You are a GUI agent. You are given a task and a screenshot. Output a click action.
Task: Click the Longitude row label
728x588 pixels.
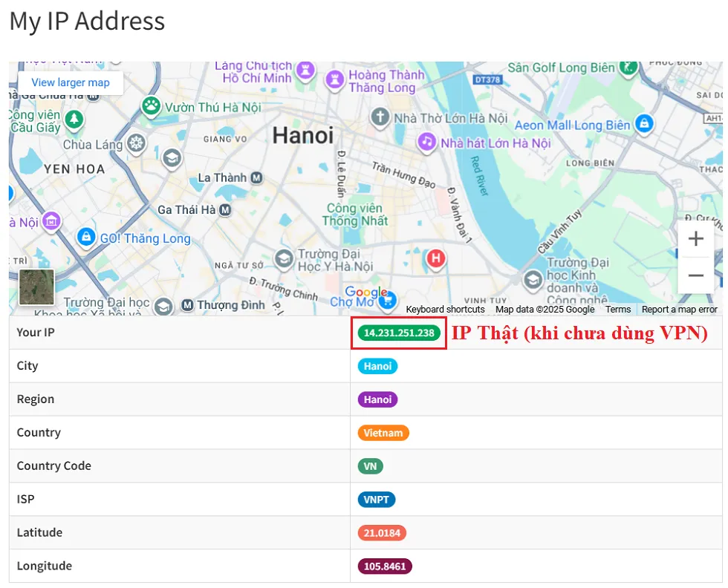44,566
